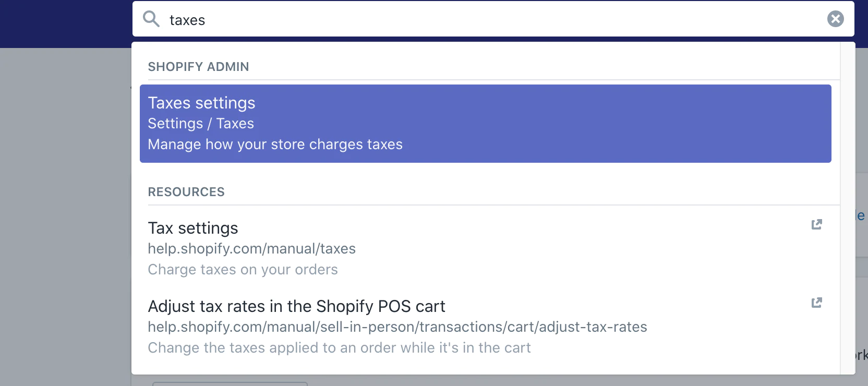Viewport: 868px width, 386px height.
Task: Open external link icon beside Tax settings
Action: [x=816, y=224]
